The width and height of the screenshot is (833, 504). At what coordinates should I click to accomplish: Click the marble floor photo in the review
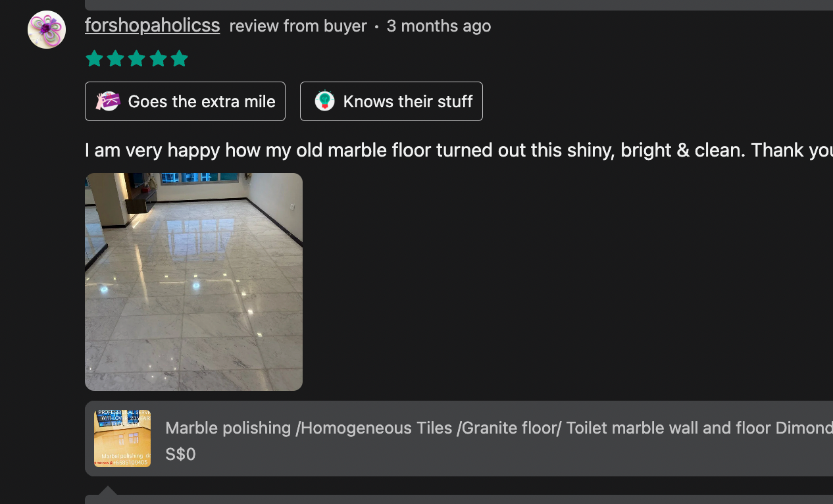[x=193, y=282]
